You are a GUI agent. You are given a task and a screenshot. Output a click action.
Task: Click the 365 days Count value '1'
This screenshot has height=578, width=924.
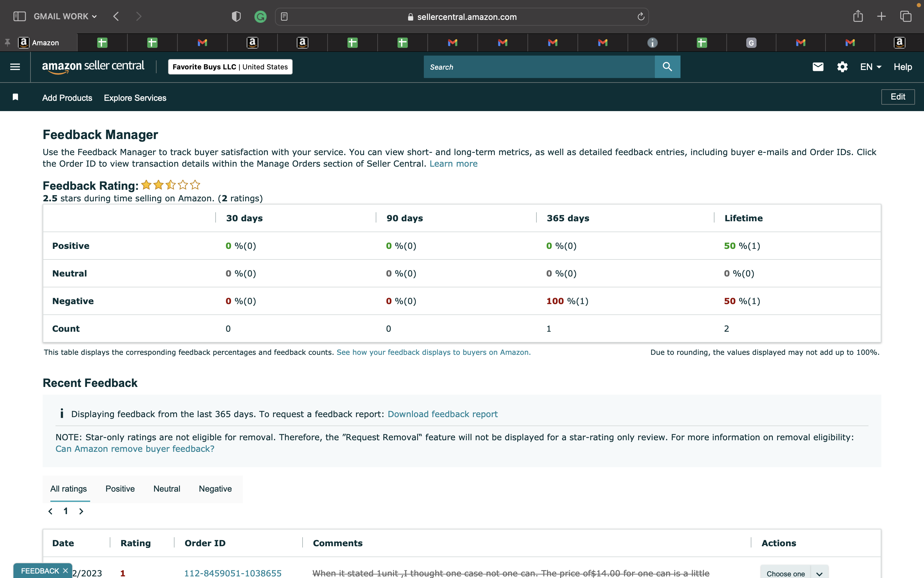point(549,329)
